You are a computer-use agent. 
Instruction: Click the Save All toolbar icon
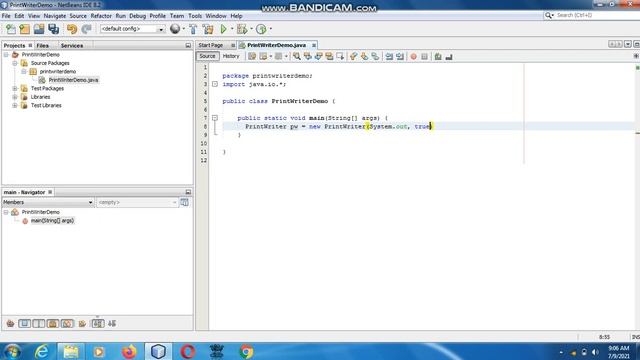coord(53,29)
